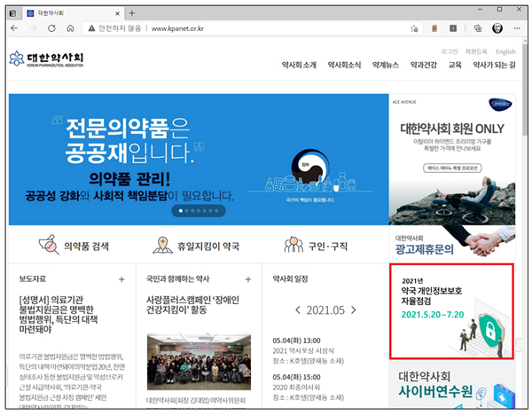The height and width of the screenshot is (415, 532).
Task: Click the not-secure warning icon
Action: (91, 28)
